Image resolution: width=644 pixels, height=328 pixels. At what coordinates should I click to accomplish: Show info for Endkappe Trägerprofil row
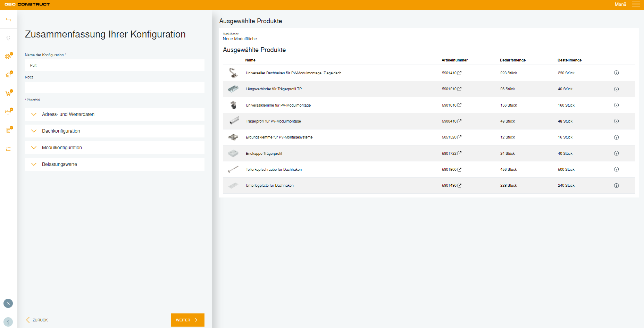point(616,153)
